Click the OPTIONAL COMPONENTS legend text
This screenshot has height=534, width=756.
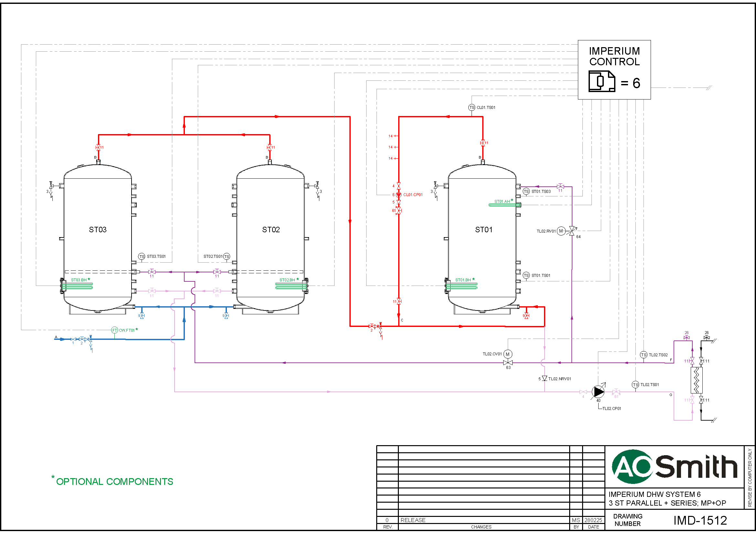[x=114, y=481]
